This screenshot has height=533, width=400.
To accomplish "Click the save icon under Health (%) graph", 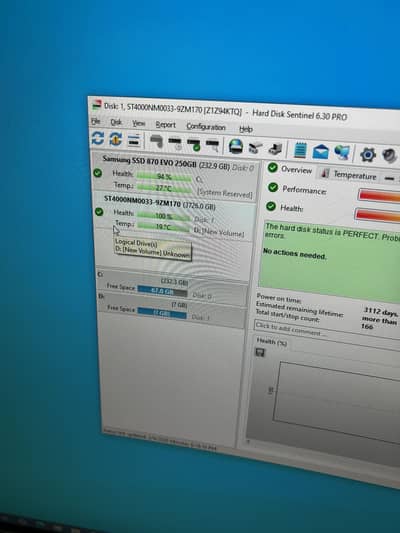I will (260, 353).
